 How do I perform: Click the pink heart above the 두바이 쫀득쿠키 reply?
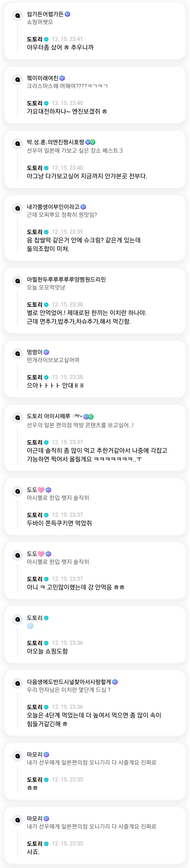(41, 490)
